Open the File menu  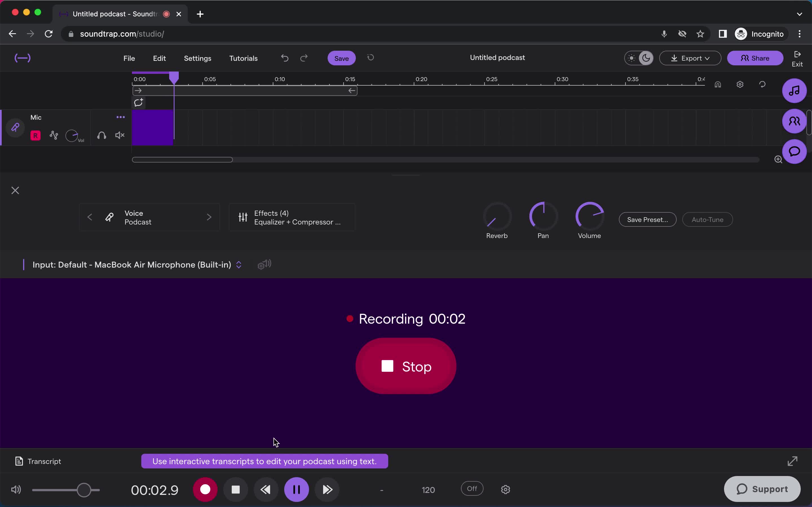pos(129,58)
